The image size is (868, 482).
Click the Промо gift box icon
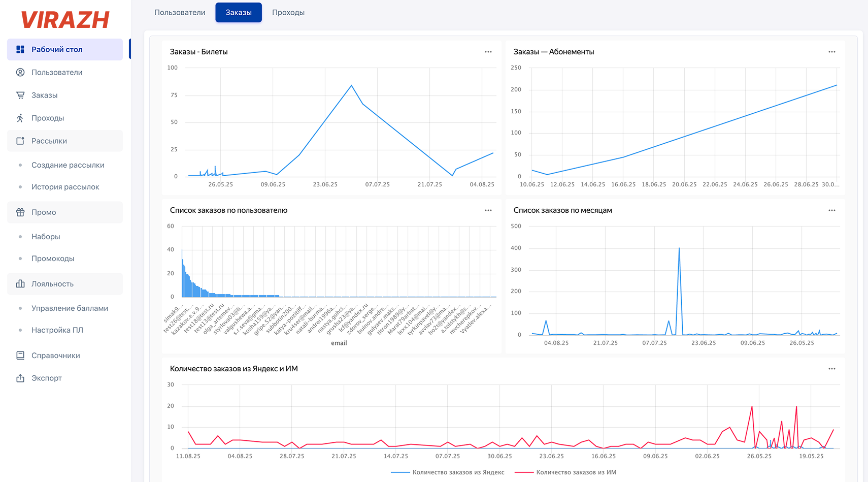[x=20, y=212]
